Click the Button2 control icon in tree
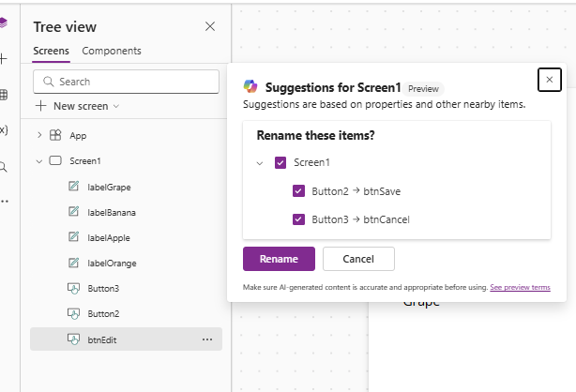Screen dimensions: 576x392 [x=73, y=314]
